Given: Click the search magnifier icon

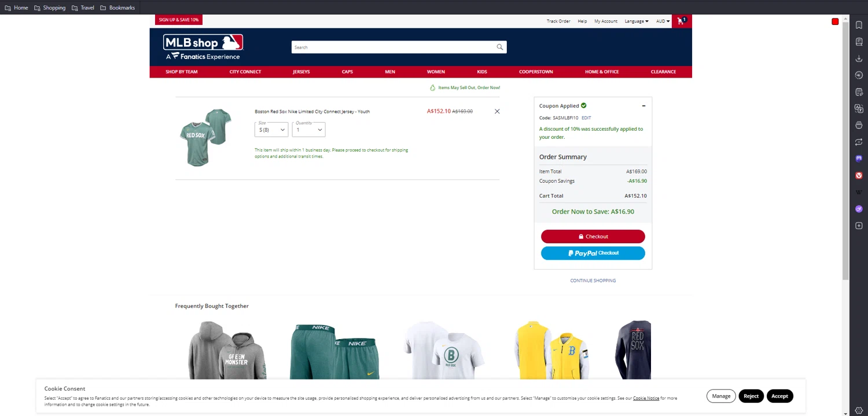Looking at the screenshot, I should 500,47.
